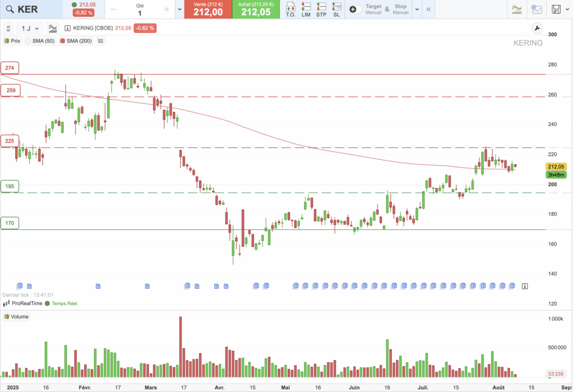Show instrument info beside KERING [CBOE]
This screenshot has height=392, width=573.
(67, 28)
